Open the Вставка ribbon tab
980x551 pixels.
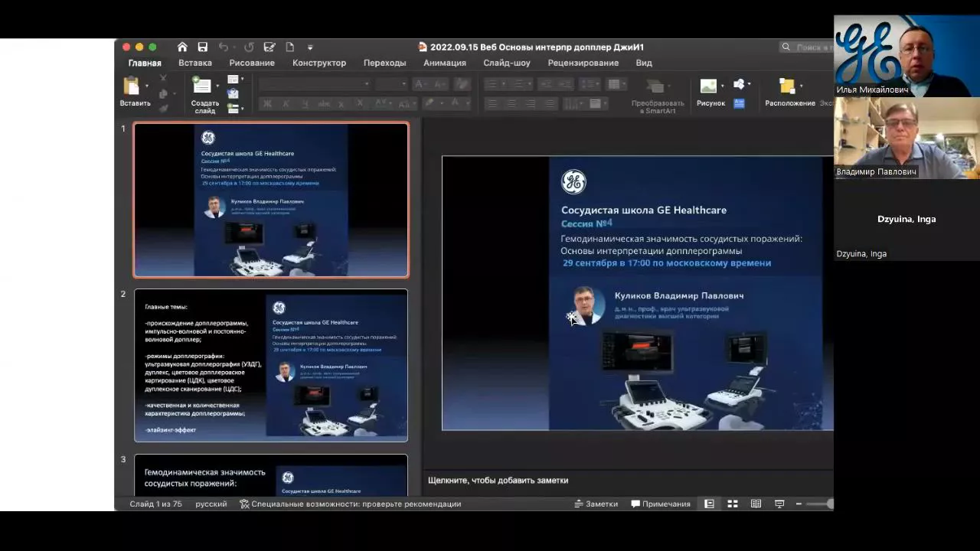(195, 63)
